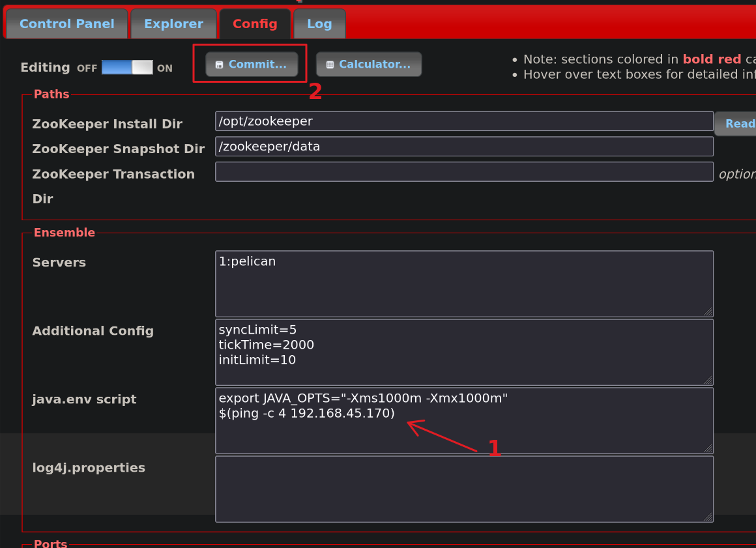
Task: Click the Additional Config resize grip
Action: 708,380
